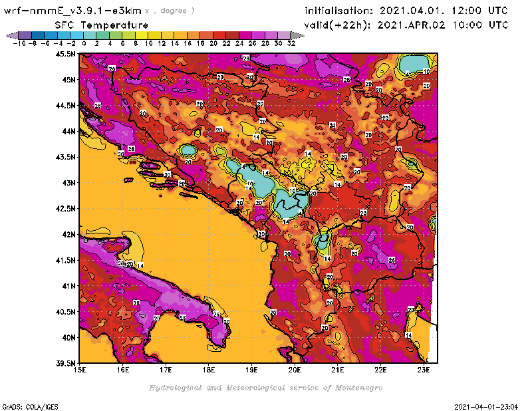Screen dimensions: 532x411
Task: Click the legend swatch between 6 and 8
Action: coord(128,35)
